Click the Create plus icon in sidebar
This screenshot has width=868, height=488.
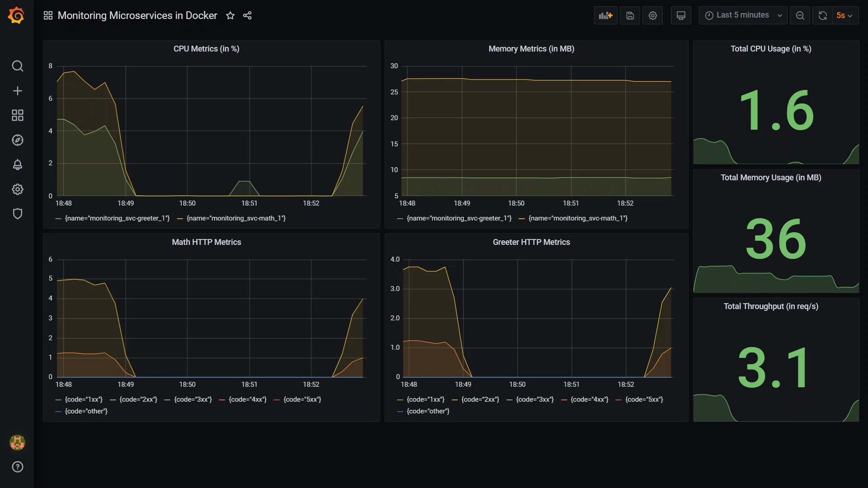pos(17,91)
